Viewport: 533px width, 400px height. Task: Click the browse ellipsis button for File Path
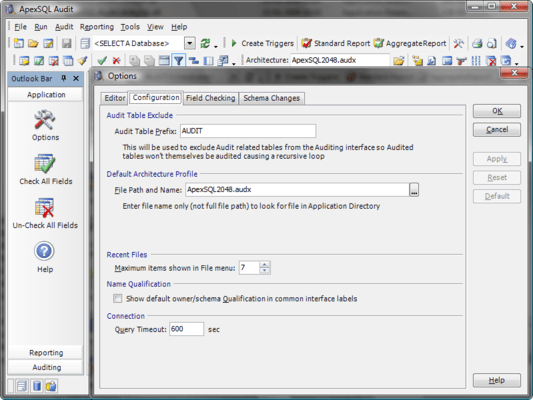[414, 190]
